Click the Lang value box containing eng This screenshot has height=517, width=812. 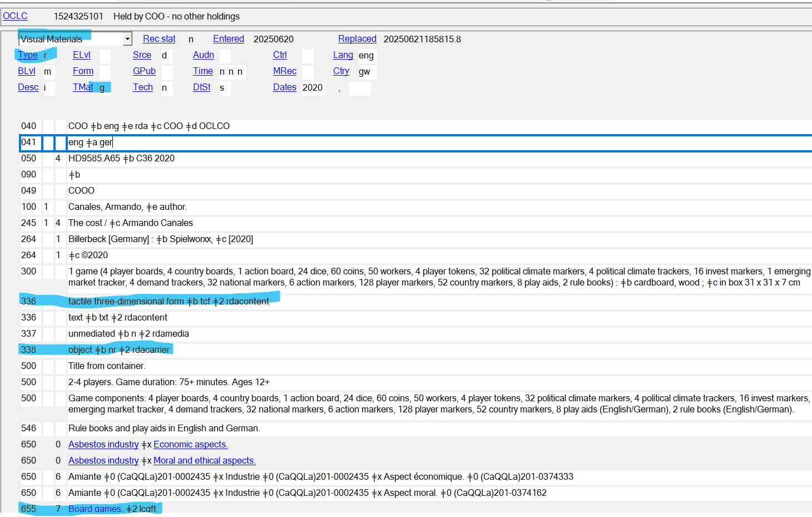click(367, 56)
